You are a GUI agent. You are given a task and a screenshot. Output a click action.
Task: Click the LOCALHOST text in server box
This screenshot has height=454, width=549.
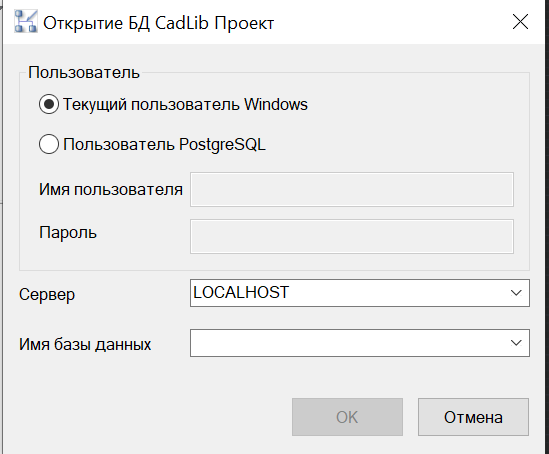(241, 292)
